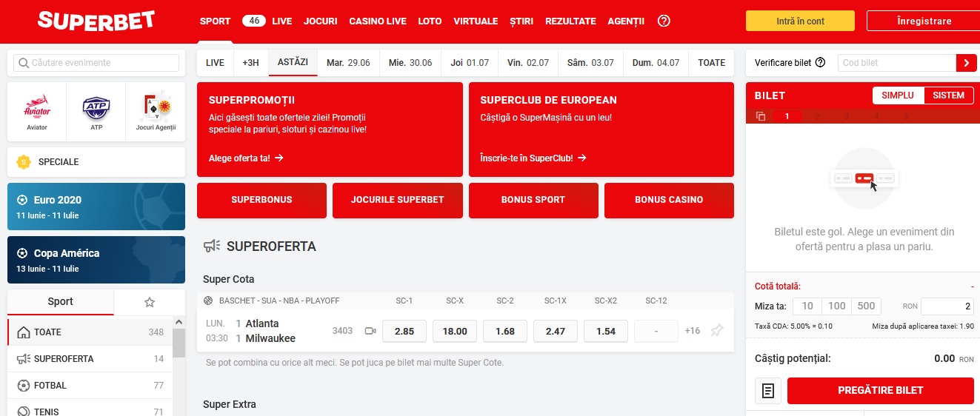Click Intră în cont button
This screenshot has height=416, width=980.
click(800, 21)
